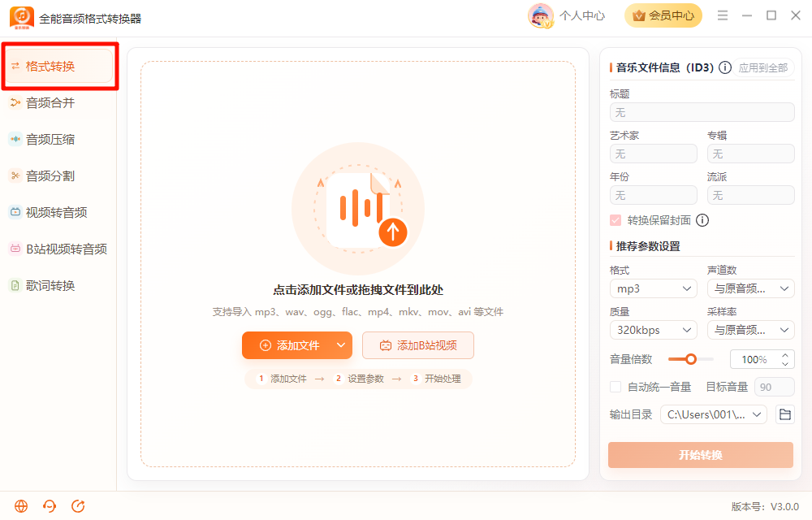
Task: Click the app logo icon in title bar
Action: pos(22,18)
